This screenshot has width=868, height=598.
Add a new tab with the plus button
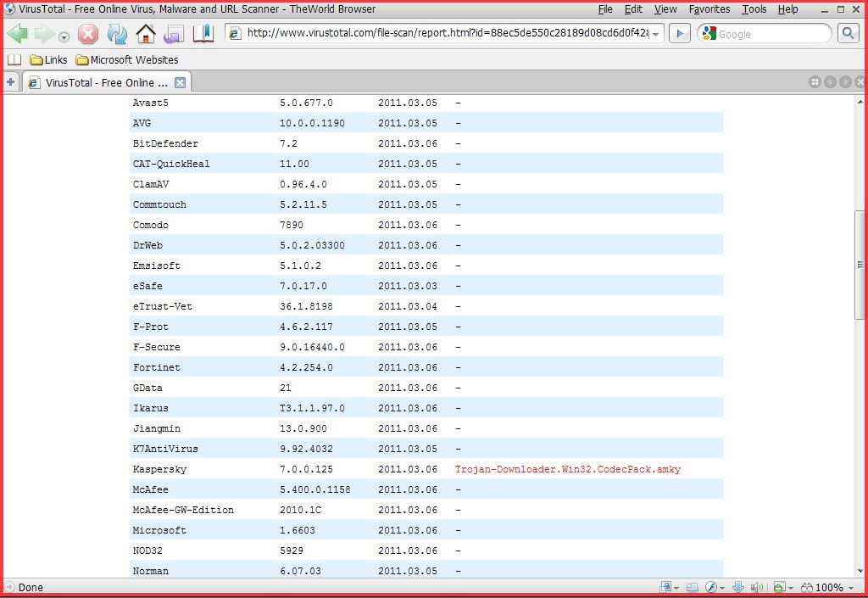(10, 82)
